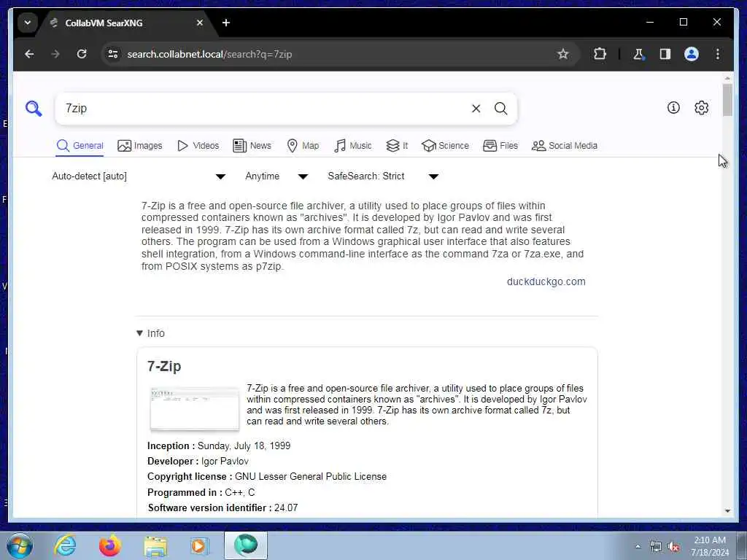This screenshot has width=747, height=560.
Task: Open the Chrome three-dot menu
Action: pyautogui.click(x=718, y=54)
